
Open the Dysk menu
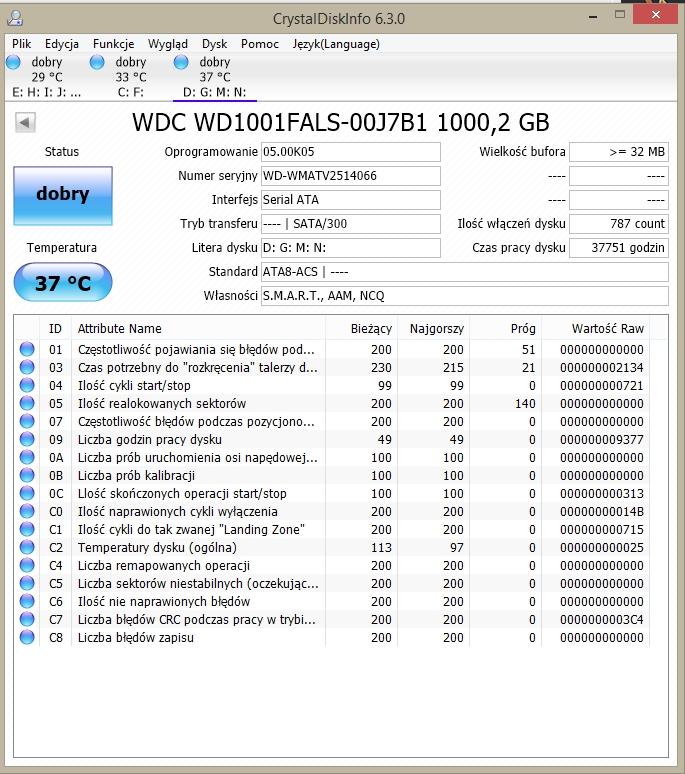(x=214, y=44)
